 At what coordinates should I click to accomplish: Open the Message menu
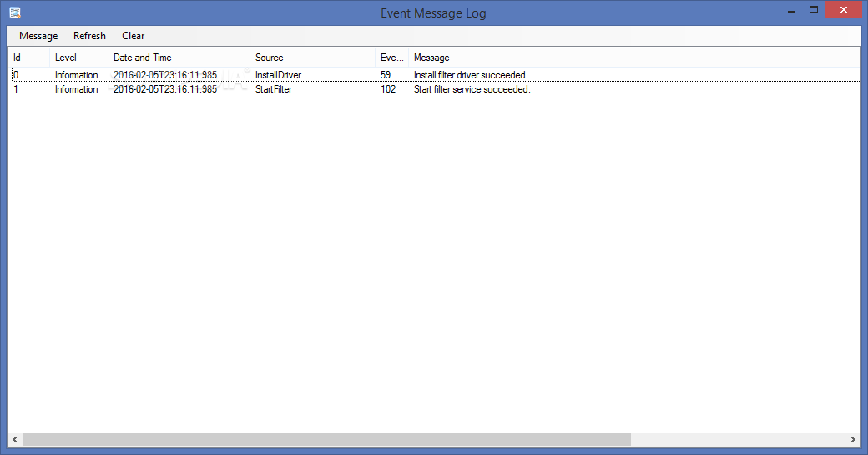click(38, 36)
